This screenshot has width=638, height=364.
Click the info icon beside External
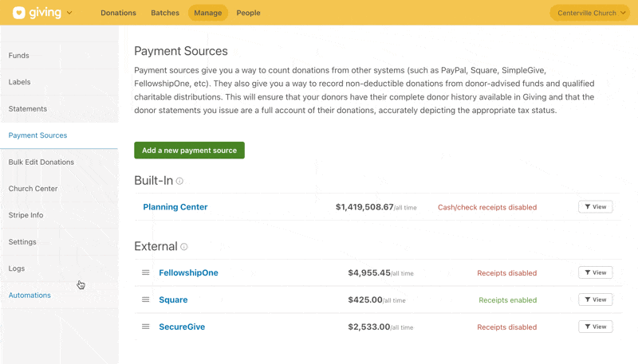pyautogui.click(x=184, y=247)
